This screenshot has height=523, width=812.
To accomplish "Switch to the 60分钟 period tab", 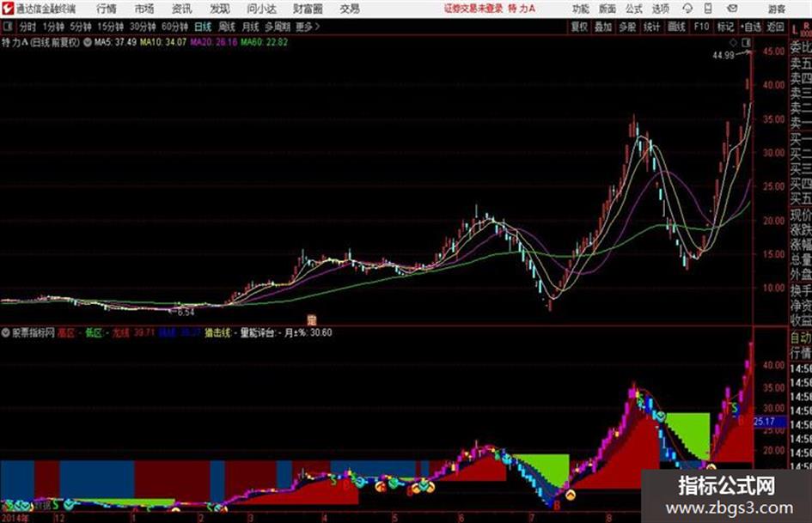I will (x=174, y=27).
